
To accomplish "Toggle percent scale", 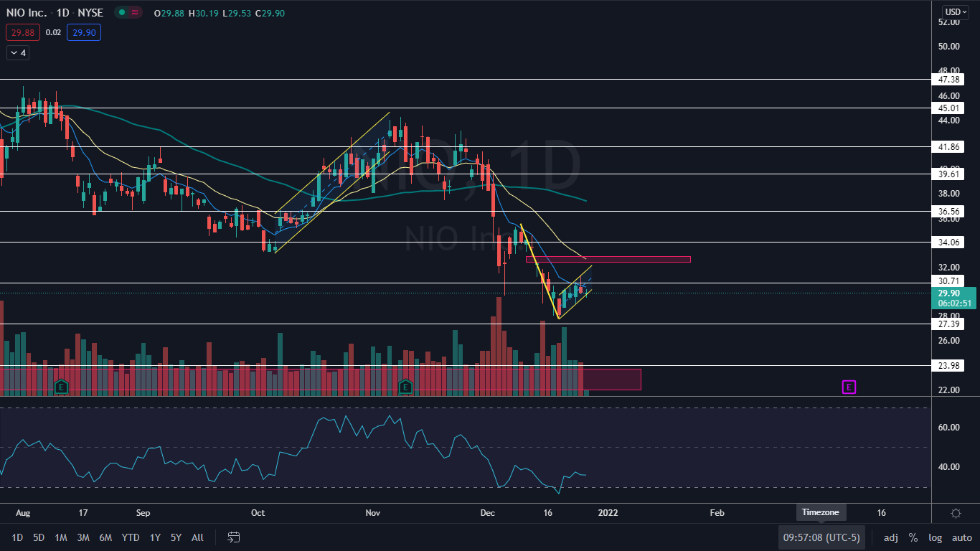I will [x=913, y=537].
